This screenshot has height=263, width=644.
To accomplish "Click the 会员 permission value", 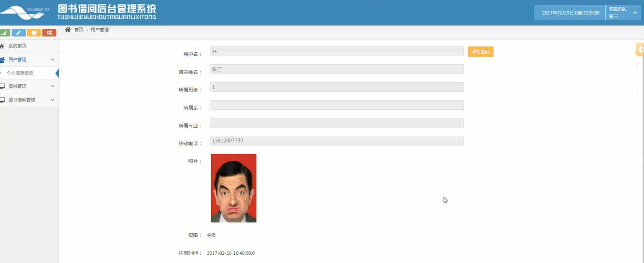I will tap(211, 235).
